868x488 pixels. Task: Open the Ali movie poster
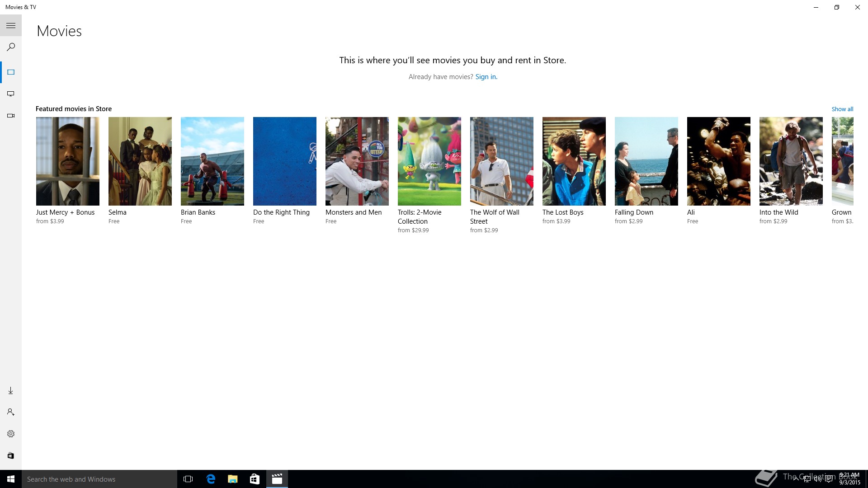pos(719,161)
